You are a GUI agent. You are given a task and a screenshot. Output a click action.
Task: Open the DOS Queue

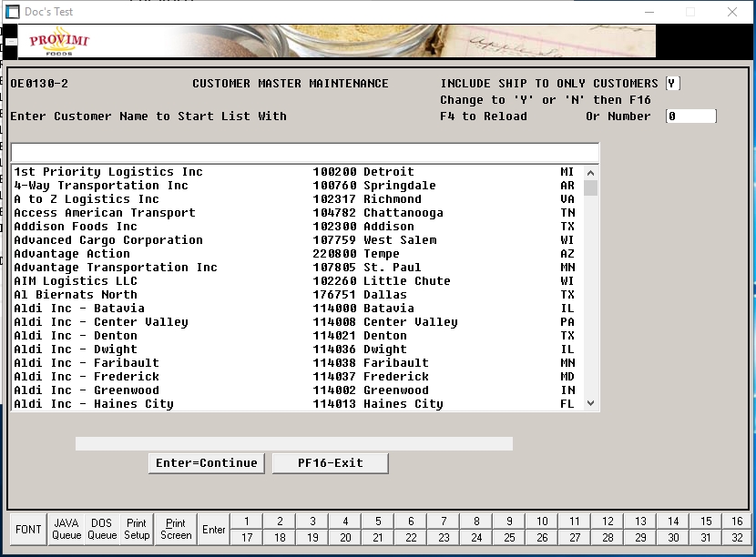(x=102, y=529)
